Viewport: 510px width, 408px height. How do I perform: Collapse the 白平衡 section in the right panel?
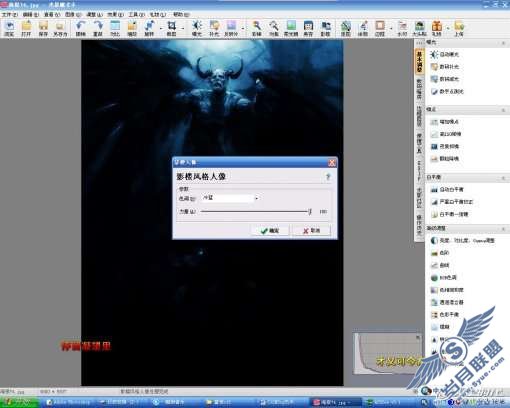pyautogui.click(x=503, y=178)
